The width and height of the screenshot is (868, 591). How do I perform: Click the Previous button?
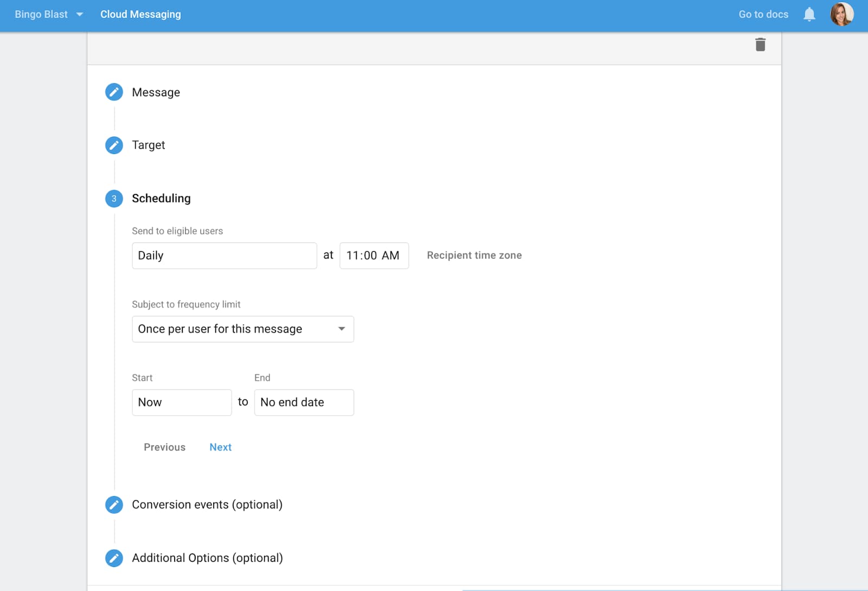pos(164,447)
